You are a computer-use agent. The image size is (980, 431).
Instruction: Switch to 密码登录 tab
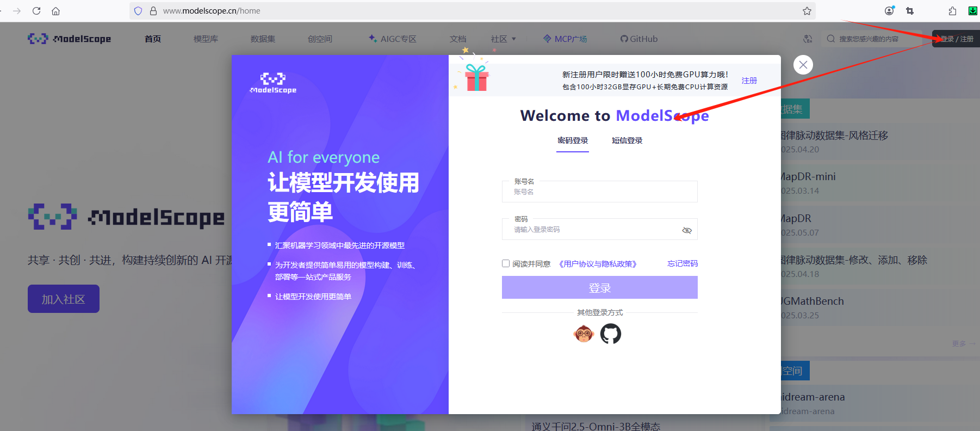573,140
